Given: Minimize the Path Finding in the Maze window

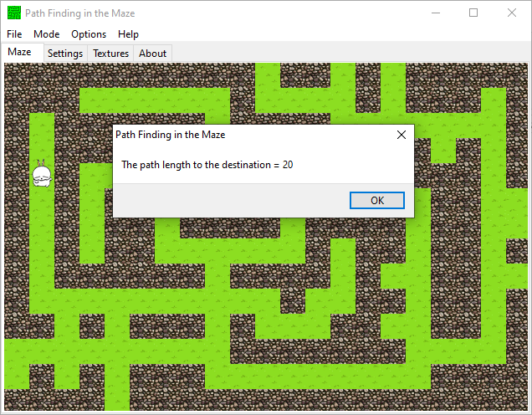Looking at the screenshot, I should 436,13.
